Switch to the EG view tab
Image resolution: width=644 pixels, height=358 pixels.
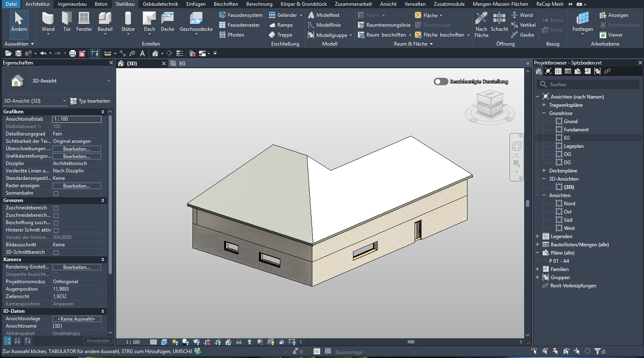tap(182, 64)
